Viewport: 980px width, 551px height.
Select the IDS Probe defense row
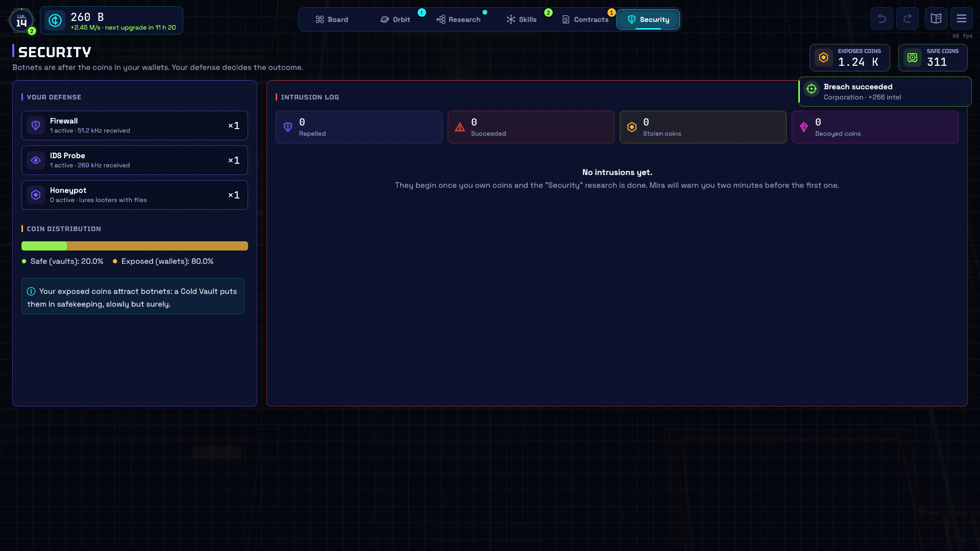coord(135,160)
